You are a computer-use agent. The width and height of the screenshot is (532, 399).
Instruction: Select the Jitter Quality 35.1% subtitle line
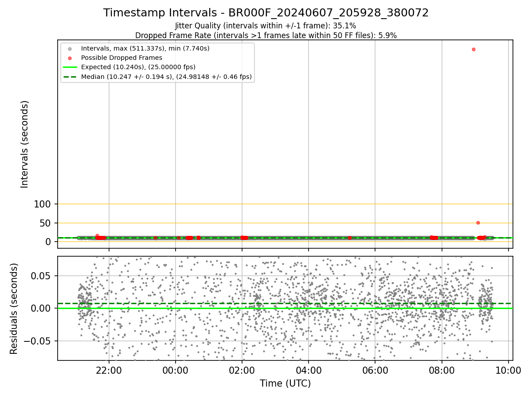(266, 26)
